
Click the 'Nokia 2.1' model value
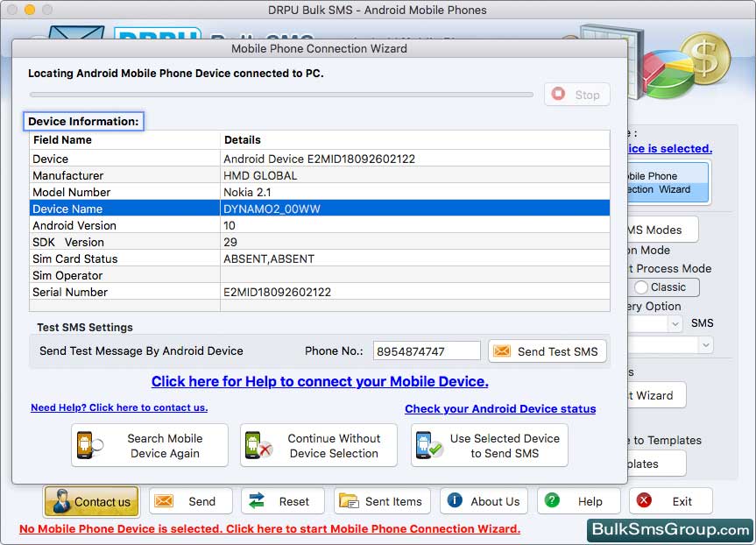click(x=247, y=193)
